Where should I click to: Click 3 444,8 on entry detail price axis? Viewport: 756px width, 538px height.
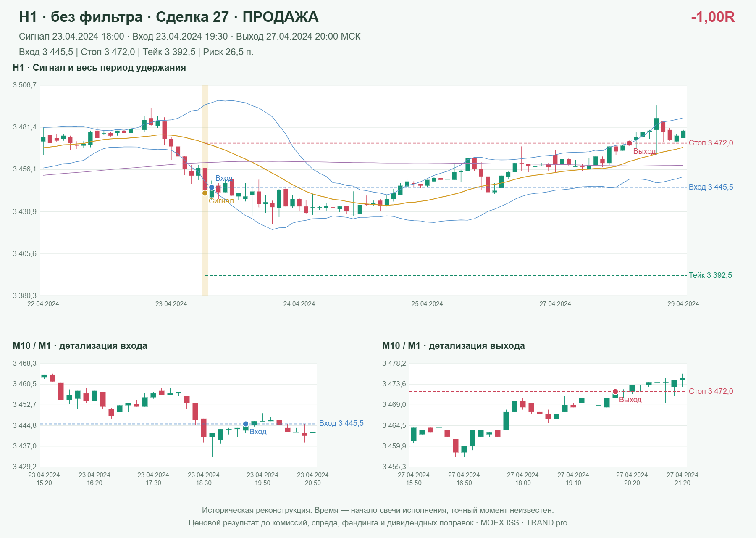click(x=24, y=426)
